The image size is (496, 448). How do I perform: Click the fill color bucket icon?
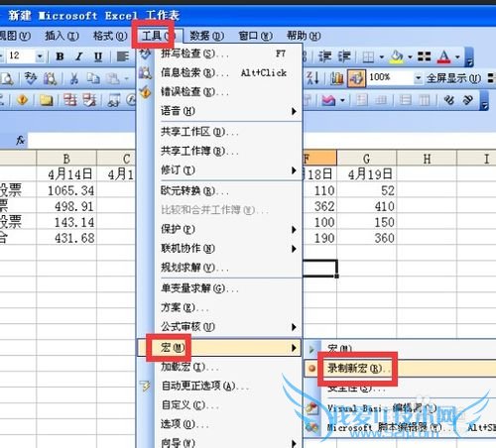[x=397, y=56]
